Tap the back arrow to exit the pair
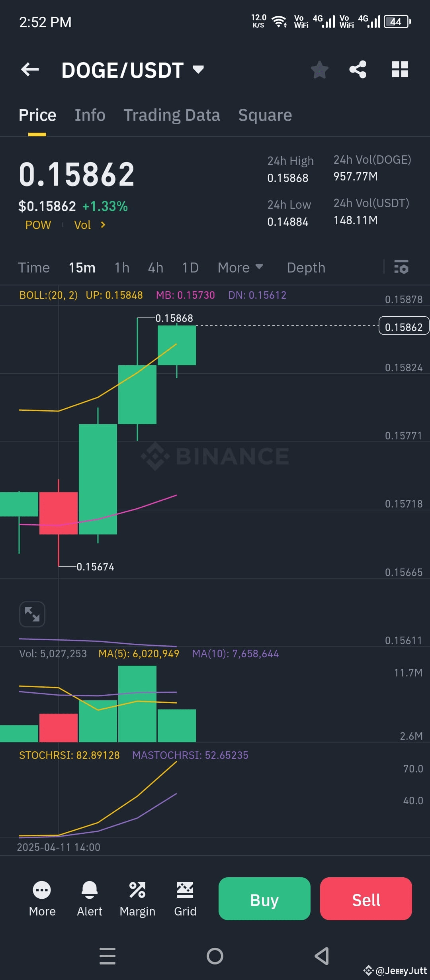Viewport: 430px width, 980px height. 30,70
